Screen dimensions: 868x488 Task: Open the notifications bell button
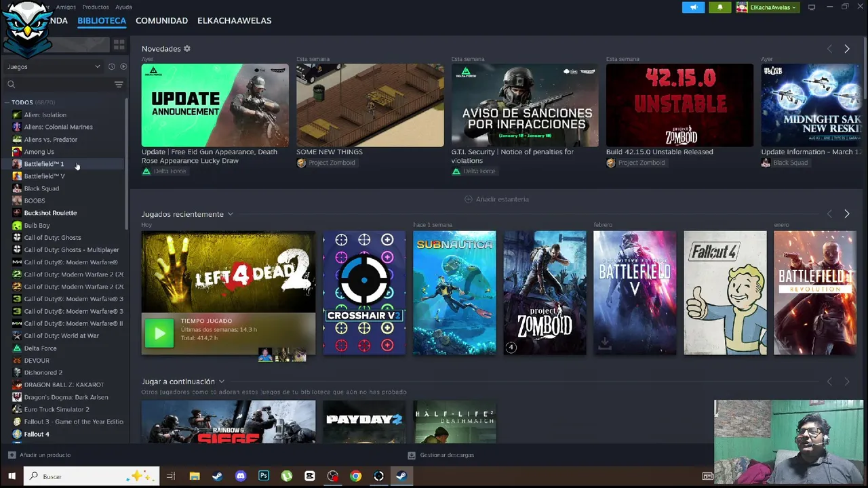720,7
